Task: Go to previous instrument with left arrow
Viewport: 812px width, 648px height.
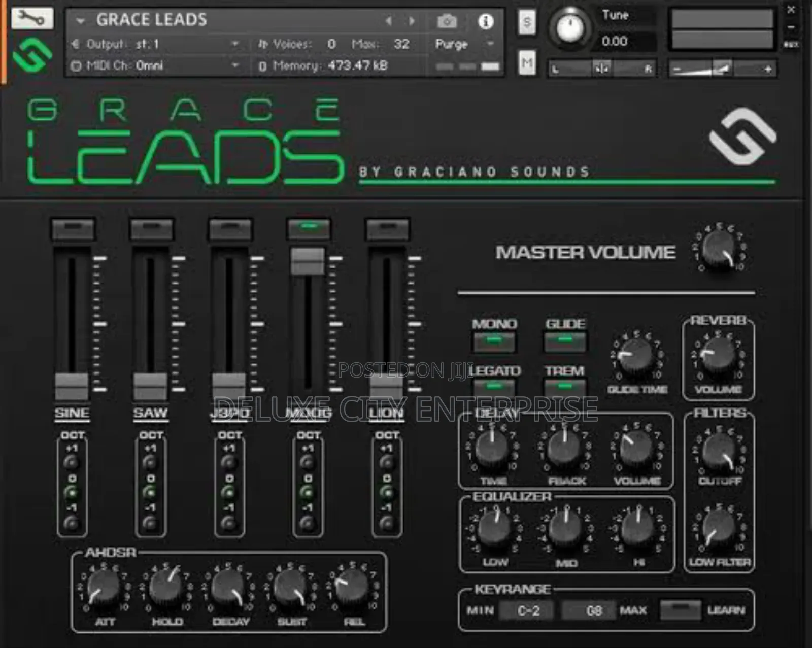Action: click(389, 21)
